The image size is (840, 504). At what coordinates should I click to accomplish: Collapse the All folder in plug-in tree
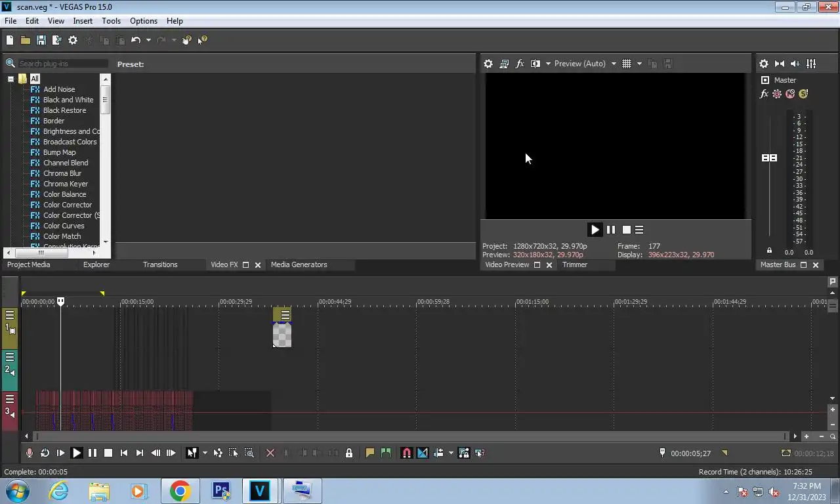point(10,79)
